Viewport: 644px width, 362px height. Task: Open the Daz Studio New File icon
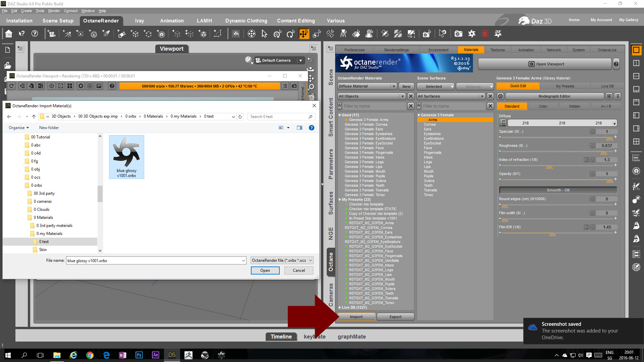[x=8, y=50]
